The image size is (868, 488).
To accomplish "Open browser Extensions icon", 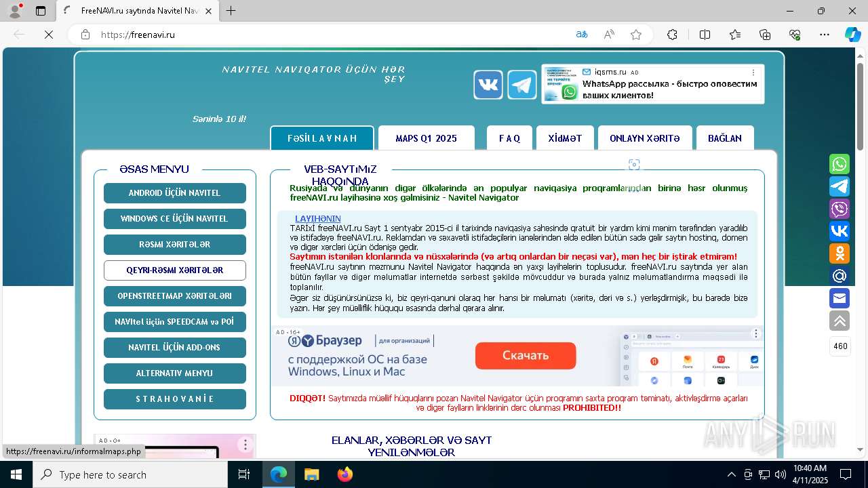I will [672, 35].
